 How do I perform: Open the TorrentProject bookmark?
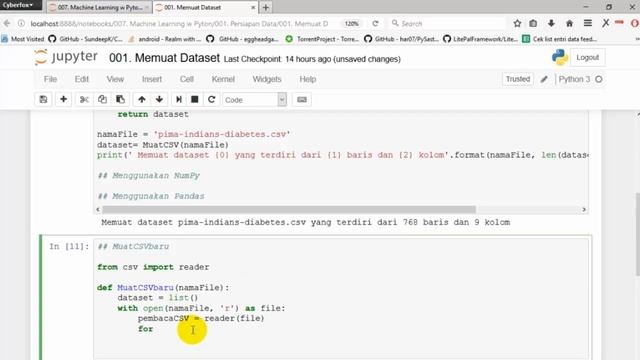[323, 39]
